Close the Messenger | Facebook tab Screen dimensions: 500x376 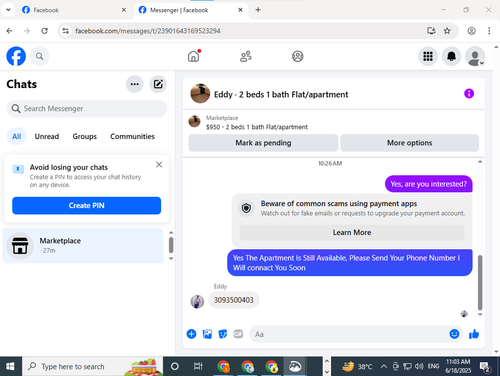[x=240, y=10]
